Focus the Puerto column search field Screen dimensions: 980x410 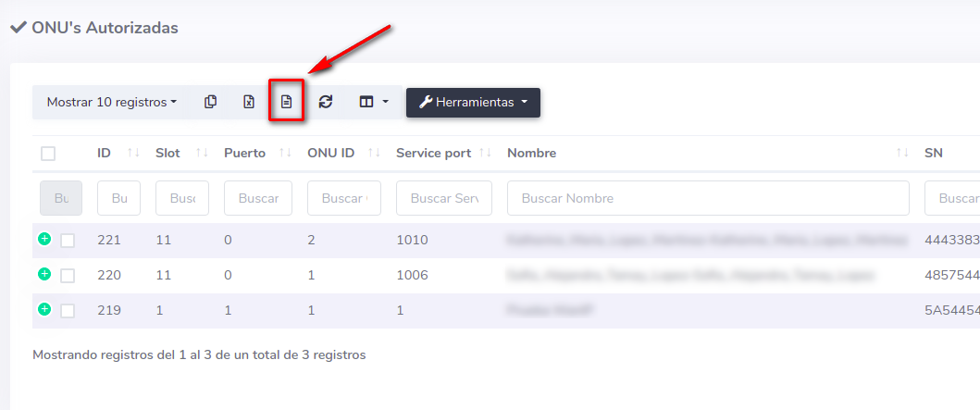(x=258, y=198)
